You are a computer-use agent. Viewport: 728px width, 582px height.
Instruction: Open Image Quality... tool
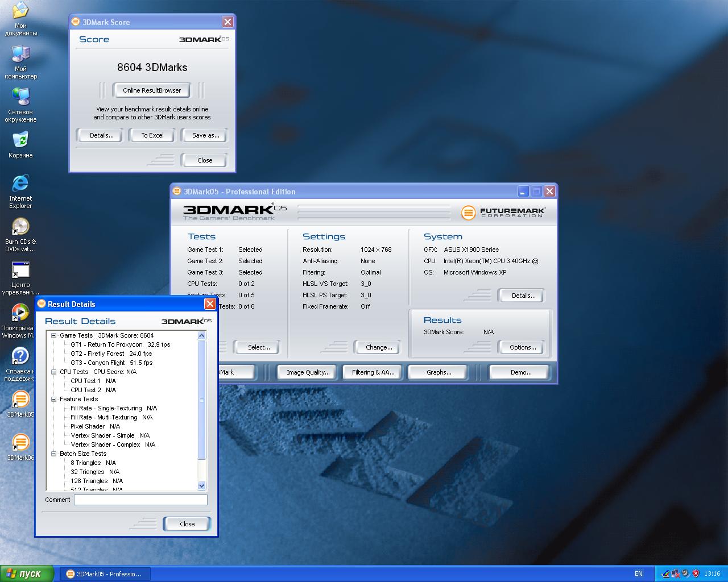tap(308, 372)
